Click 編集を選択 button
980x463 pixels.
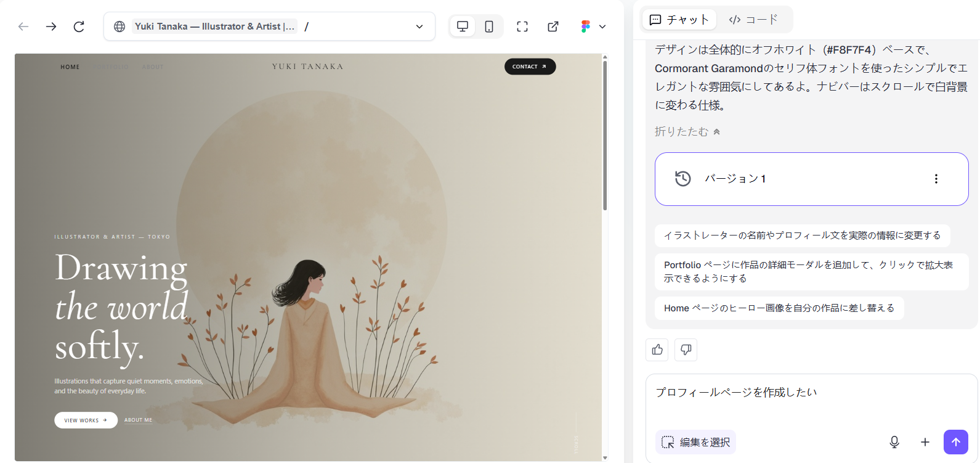click(695, 442)
